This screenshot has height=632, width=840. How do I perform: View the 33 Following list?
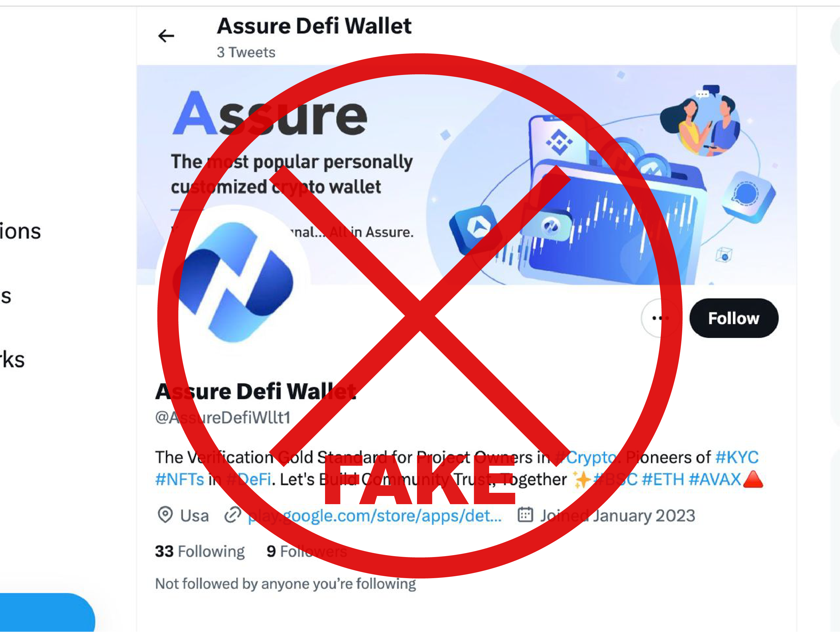200,551
